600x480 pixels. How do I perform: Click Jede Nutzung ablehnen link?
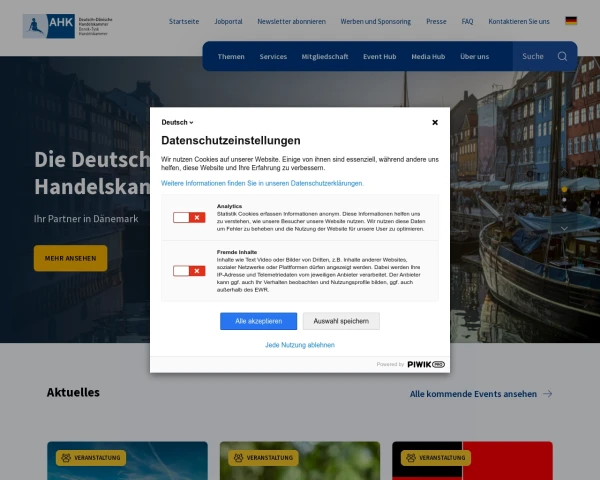pyautogui.click(x=300, y=345)
